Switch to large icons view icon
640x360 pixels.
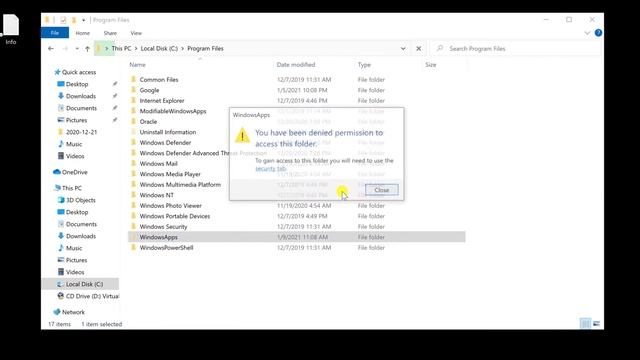tap(596, 324)
